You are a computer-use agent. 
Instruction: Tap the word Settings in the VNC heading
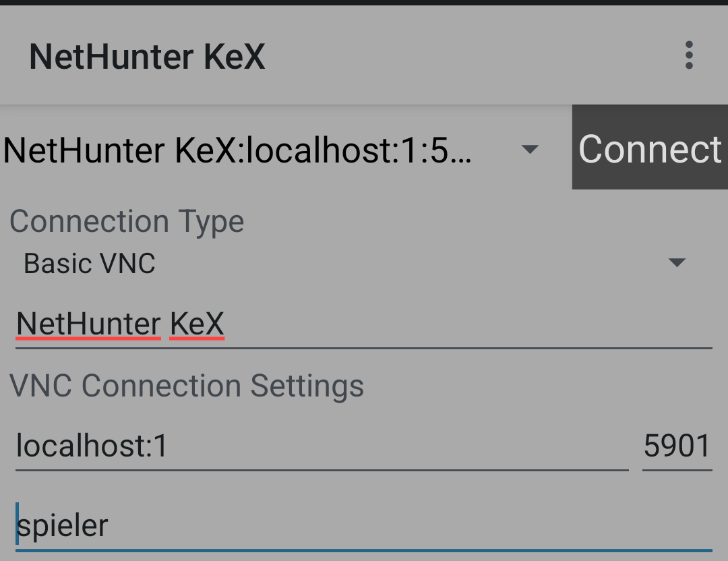(307, 386)
